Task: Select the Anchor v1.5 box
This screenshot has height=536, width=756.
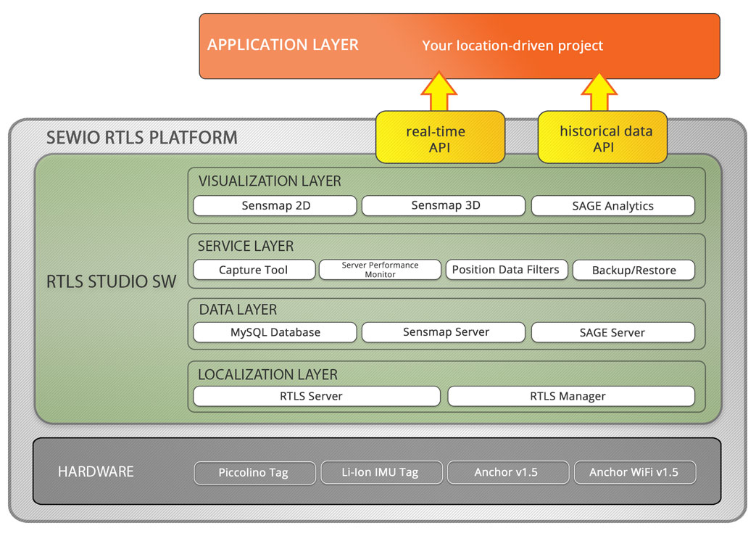Action: 508,472
